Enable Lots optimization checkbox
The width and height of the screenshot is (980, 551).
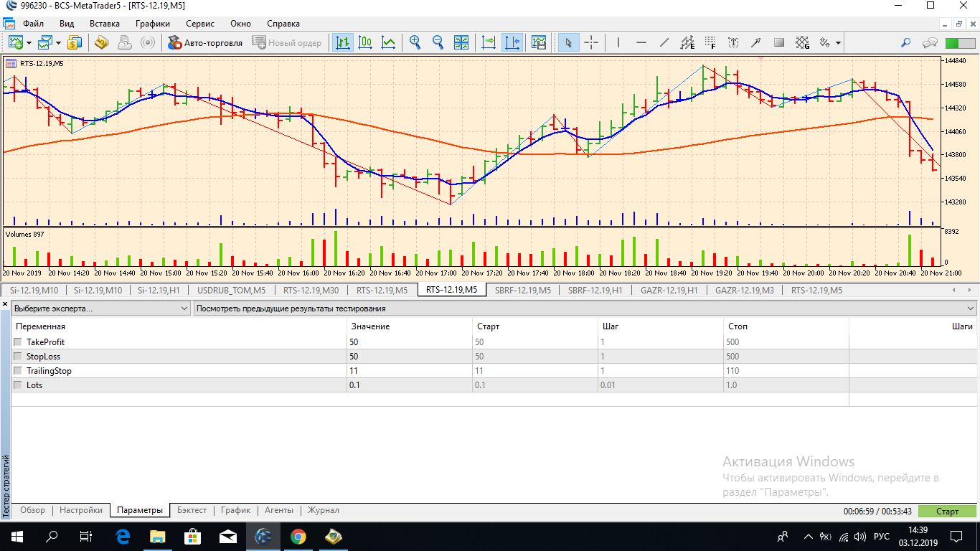(x=18, y=385)
